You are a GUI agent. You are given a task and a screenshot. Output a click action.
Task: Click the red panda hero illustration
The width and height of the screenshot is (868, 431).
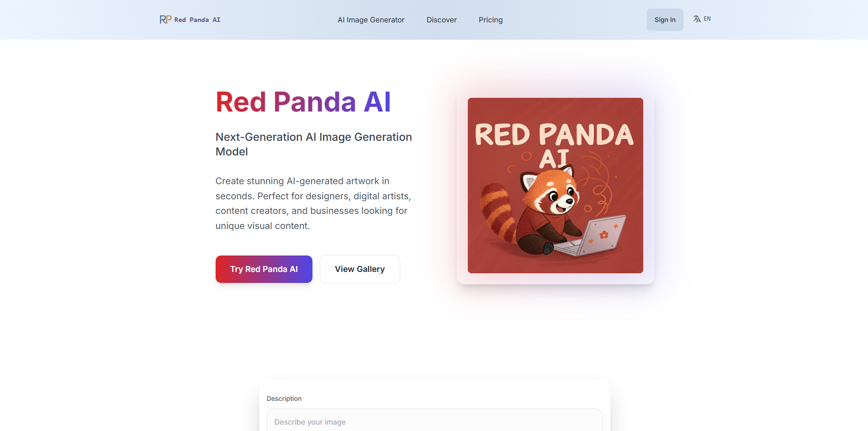(x=555, y=185)
